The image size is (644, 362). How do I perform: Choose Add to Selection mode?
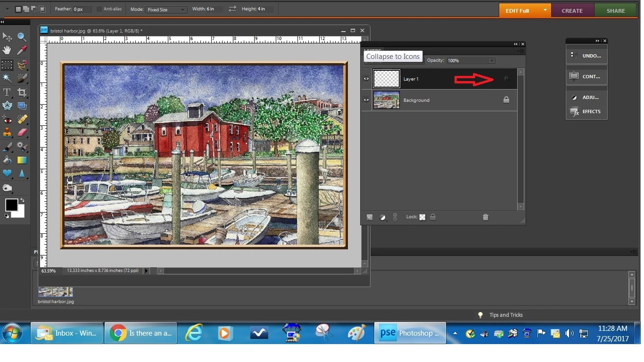(26, 9)
